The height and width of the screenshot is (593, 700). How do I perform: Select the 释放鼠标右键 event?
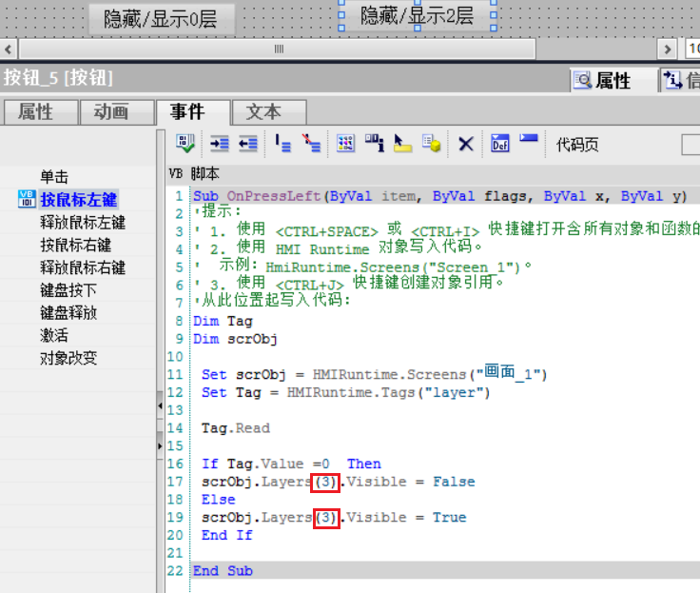pos(83,267)
